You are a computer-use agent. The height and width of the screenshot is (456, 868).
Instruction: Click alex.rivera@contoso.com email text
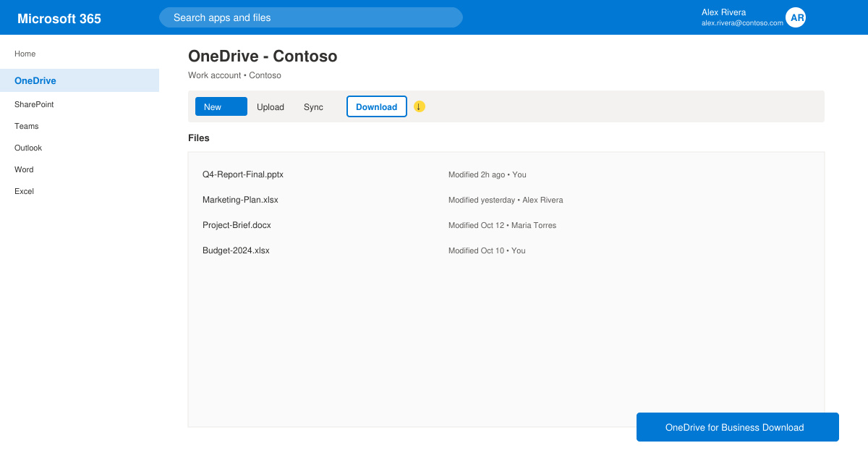(742, 23)
